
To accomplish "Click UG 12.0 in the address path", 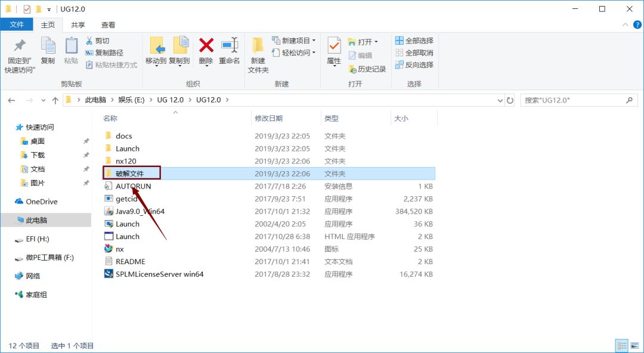I will coord(170,100).
